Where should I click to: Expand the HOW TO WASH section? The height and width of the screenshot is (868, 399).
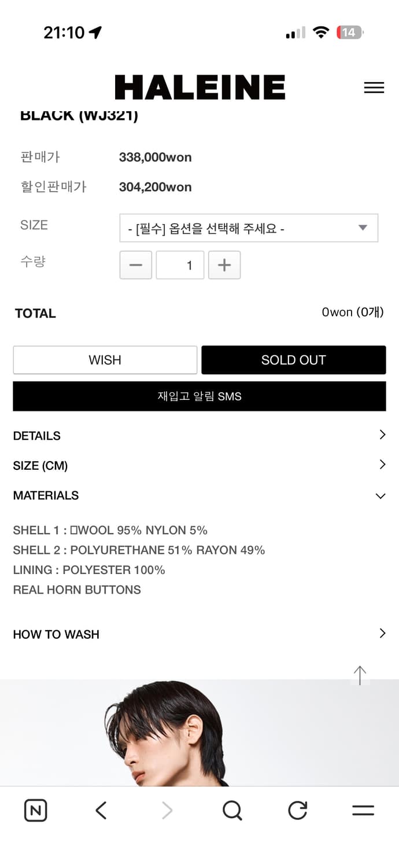pos(199,634)
